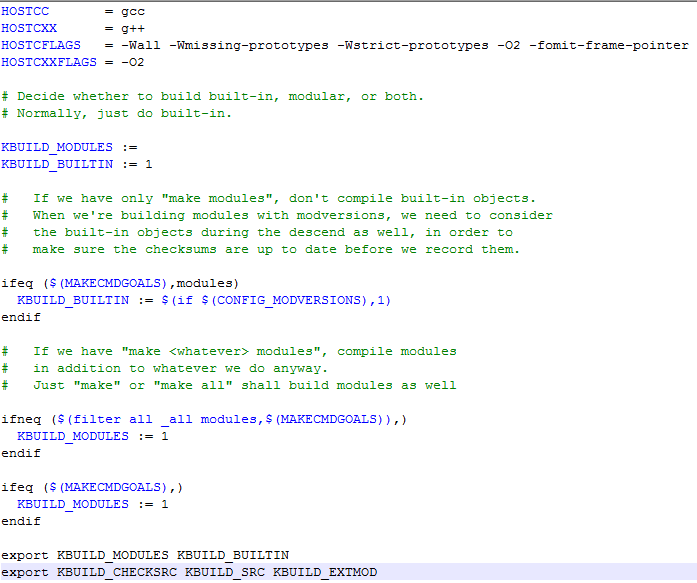Click 'KBUILD_BUILTIN := 1' line
697x583 pixels.
click(x=77, y=164)
